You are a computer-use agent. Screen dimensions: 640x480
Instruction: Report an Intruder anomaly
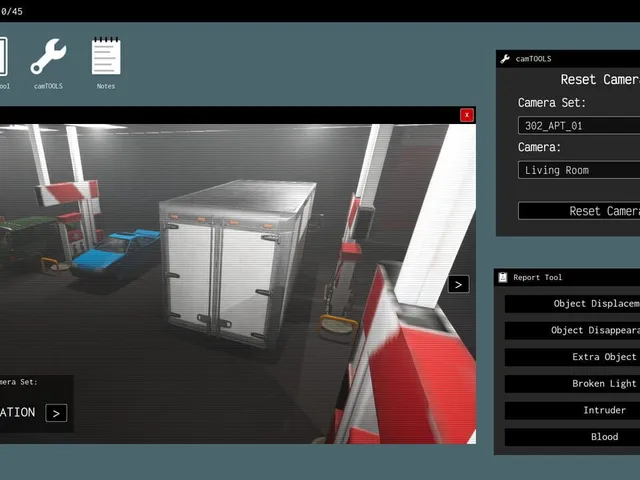(x=572, y=410)
